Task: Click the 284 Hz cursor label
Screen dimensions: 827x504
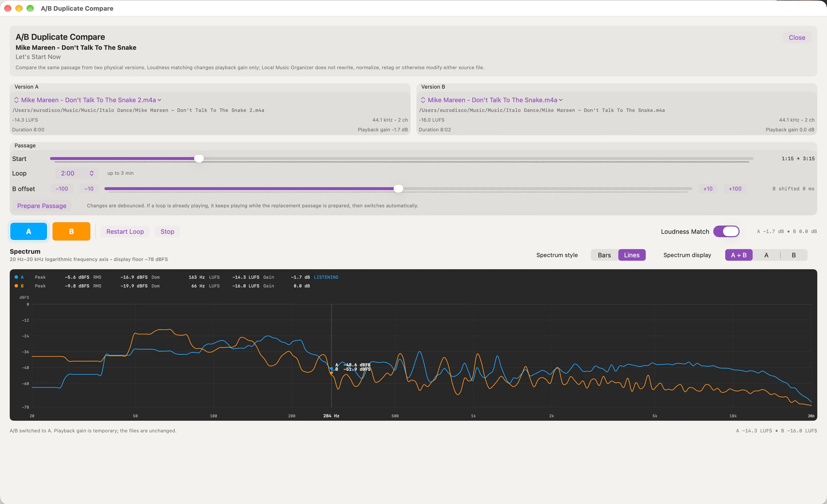Action: pos(331,416)
